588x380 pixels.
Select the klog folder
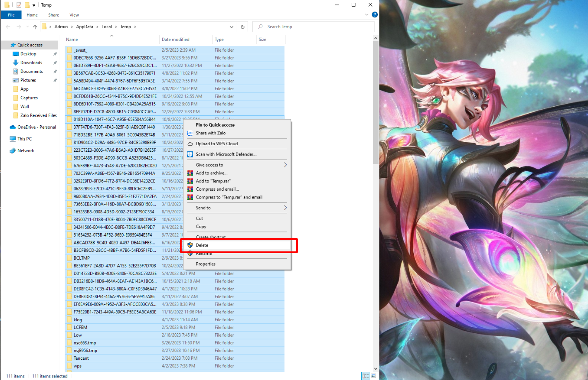78,320
